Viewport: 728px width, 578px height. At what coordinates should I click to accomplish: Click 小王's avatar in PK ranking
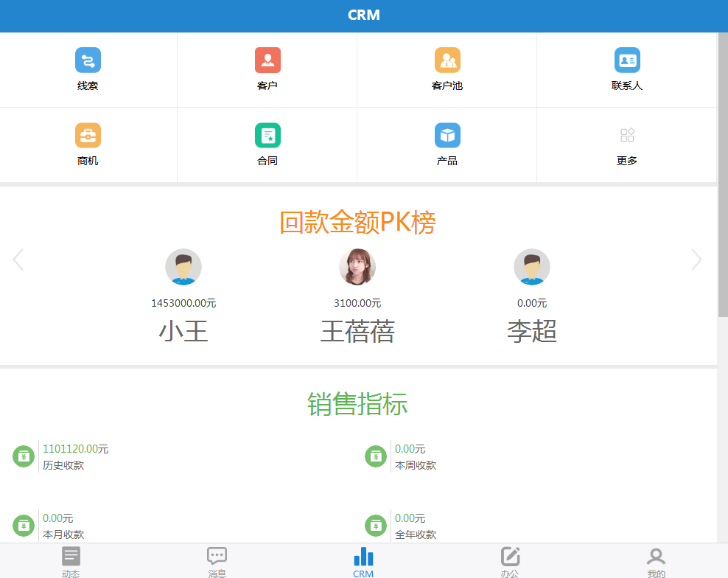pyautogui.click(x=183, y=267)
